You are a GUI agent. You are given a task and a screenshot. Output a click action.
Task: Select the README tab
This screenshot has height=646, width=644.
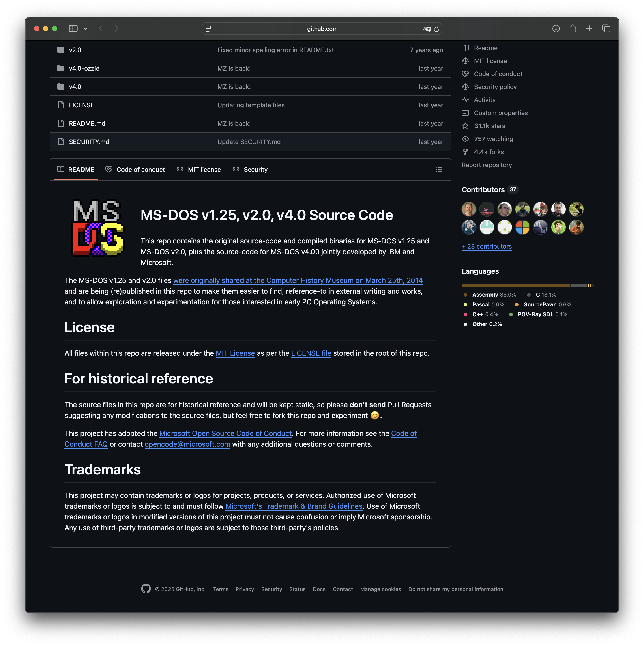[x=76, y=170]
